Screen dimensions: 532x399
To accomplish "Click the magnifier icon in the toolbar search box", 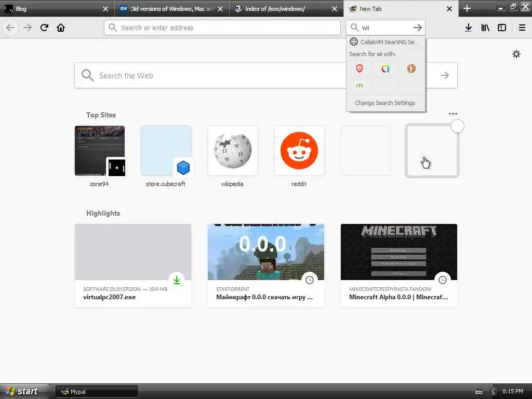I will point(354,28).
